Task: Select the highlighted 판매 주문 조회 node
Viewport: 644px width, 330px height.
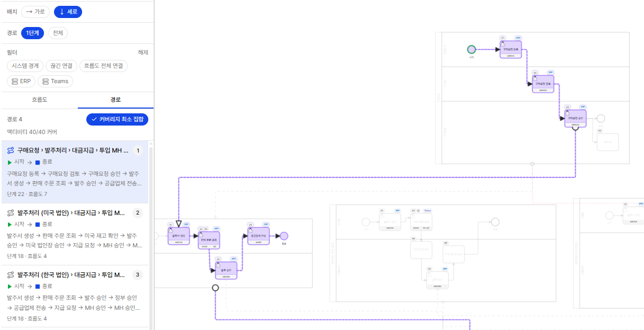Action: pos(209,240)
